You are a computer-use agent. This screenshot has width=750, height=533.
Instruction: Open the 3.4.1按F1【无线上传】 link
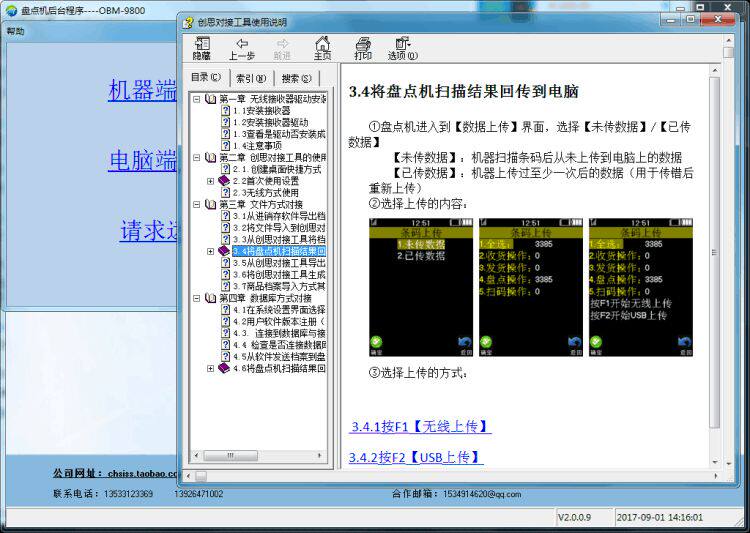point(419,426)
